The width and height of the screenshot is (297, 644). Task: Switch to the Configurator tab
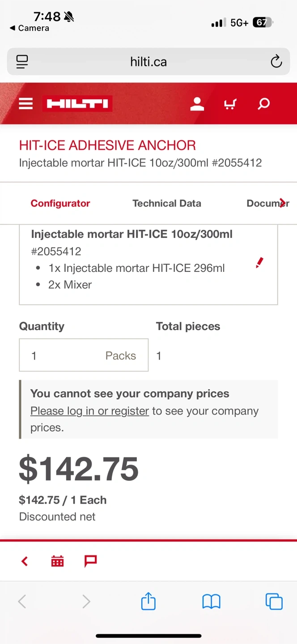pos(60,203)
